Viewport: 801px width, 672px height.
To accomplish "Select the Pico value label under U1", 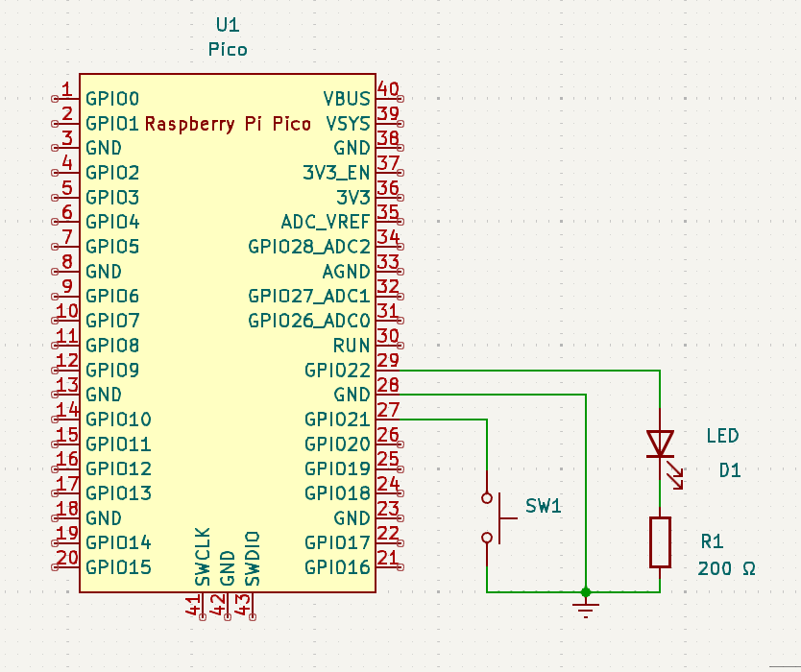I will pyautogui.click(x=228, y=48).
